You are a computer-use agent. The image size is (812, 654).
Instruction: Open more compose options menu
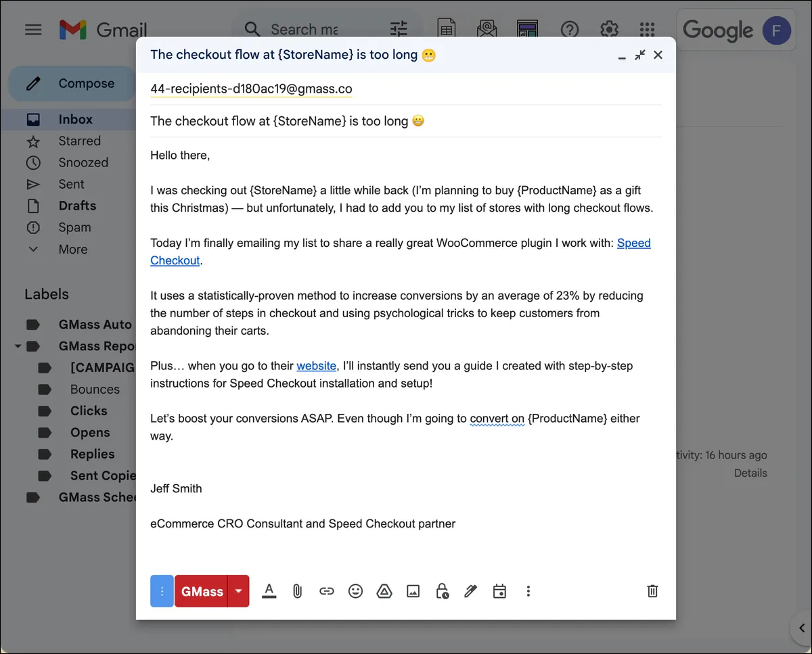click(x=528, y=591)
